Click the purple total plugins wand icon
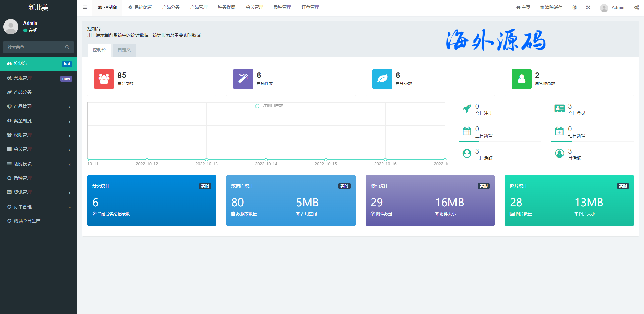The image size is (644, 314). 243,79
